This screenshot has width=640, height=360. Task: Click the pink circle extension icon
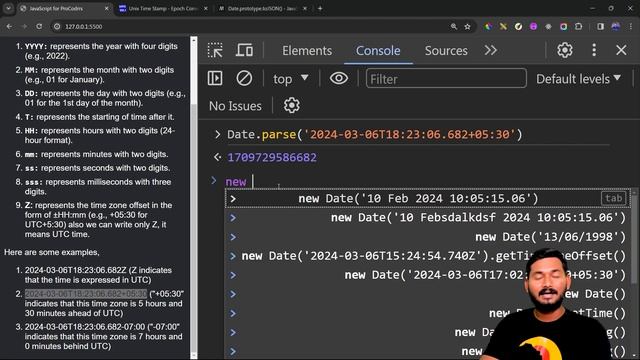(x=533, y=27)
